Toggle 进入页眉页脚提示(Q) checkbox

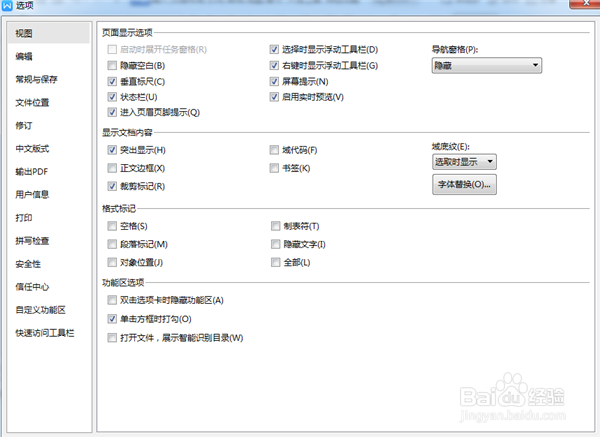point(112,112)
